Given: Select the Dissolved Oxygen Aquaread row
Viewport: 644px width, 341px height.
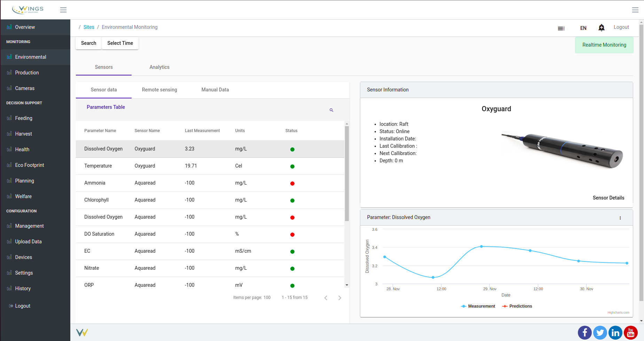Looking at the screenshot, I should tap(210, 217).
